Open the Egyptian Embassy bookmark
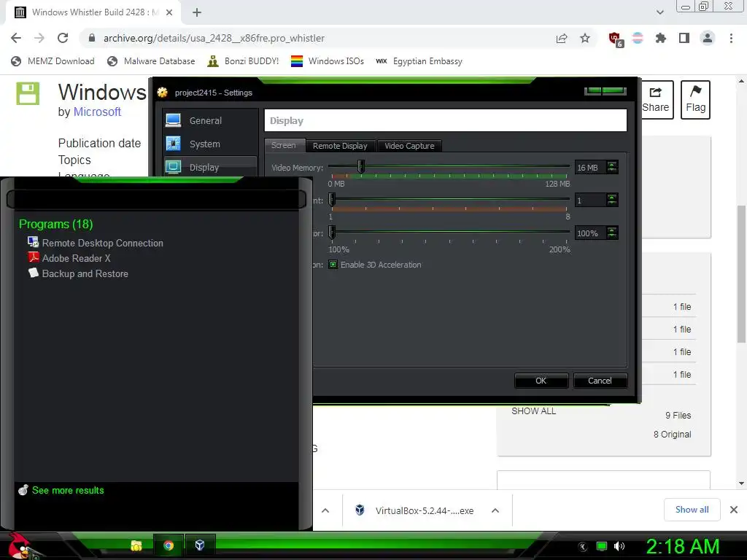This screenshot has height=560, width=747. click(x=419, y=61)
